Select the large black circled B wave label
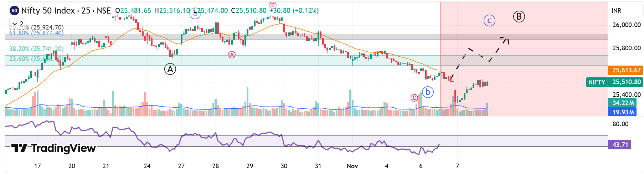Image resolution: width=644 pixels, height=180 pixels. (x=519, y=16)
